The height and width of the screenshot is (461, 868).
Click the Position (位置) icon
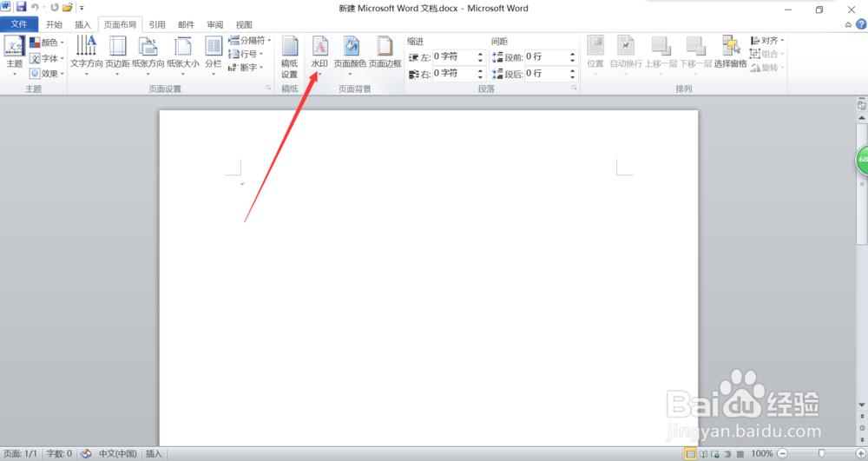[595, 45]
